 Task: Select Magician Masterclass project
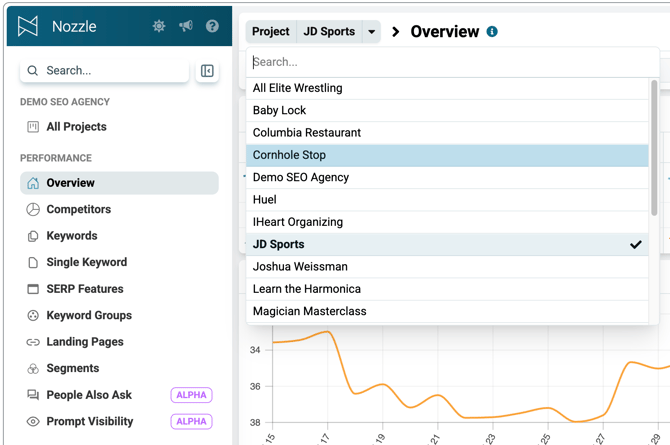(x=447, y=312)
